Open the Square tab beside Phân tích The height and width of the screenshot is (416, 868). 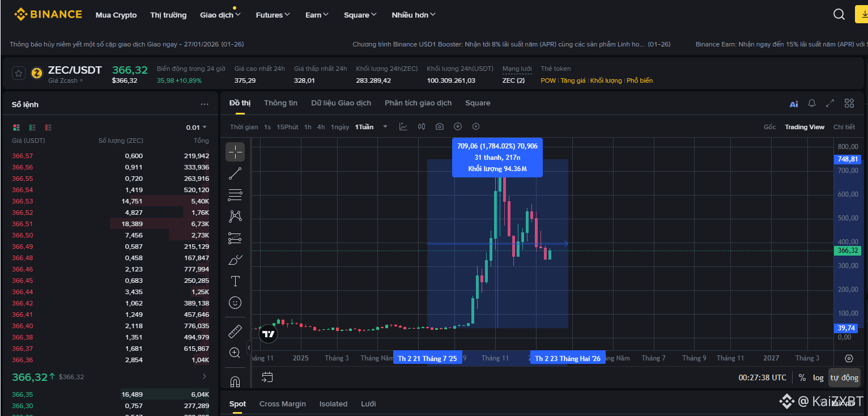coord(478,103)
